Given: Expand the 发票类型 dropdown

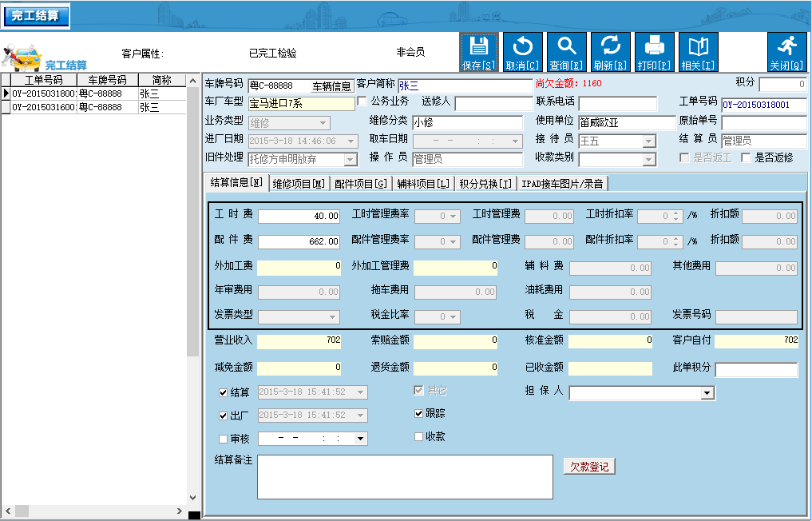Looking at the screenshot, I should (x=332, y=316).
